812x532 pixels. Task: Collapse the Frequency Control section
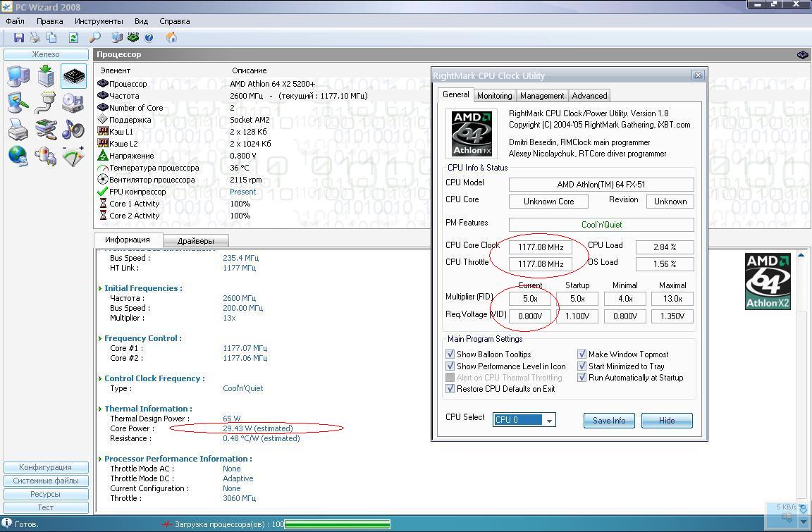point(100,338)
